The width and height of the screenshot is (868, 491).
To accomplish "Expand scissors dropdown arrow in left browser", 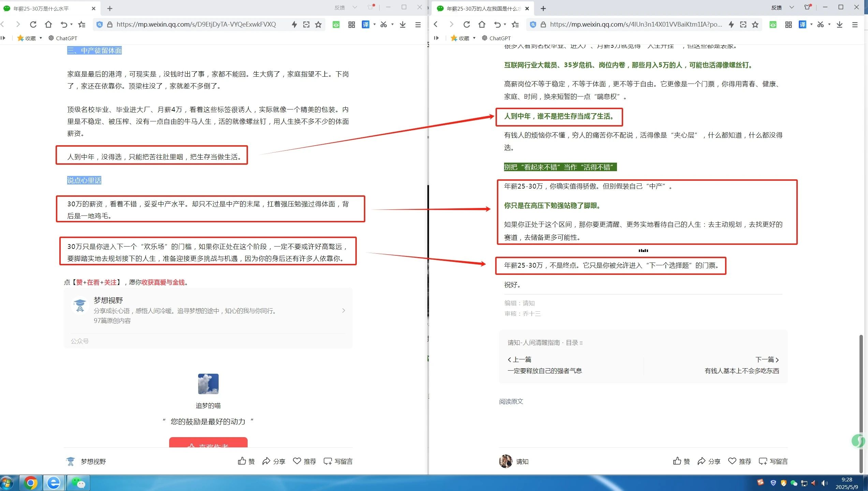I will 393,25.
